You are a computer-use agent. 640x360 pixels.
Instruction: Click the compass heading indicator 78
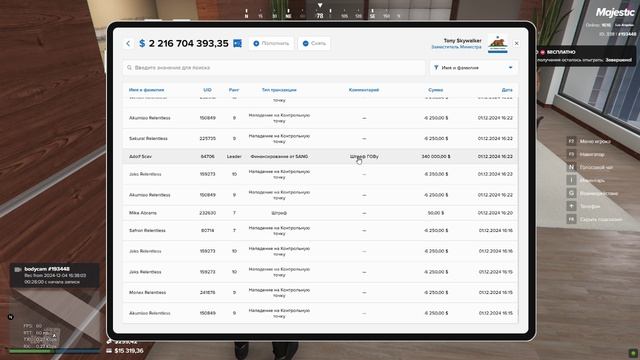[x=320, y=16]
